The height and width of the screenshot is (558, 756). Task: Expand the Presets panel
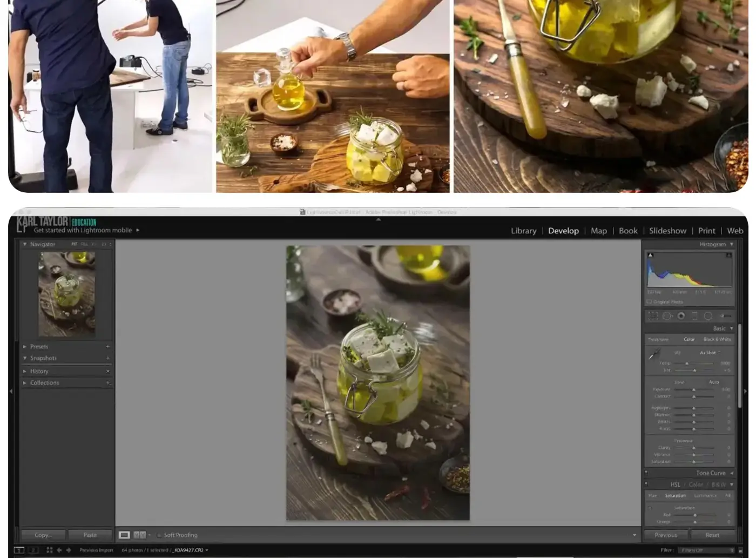[x=25, y=346]
